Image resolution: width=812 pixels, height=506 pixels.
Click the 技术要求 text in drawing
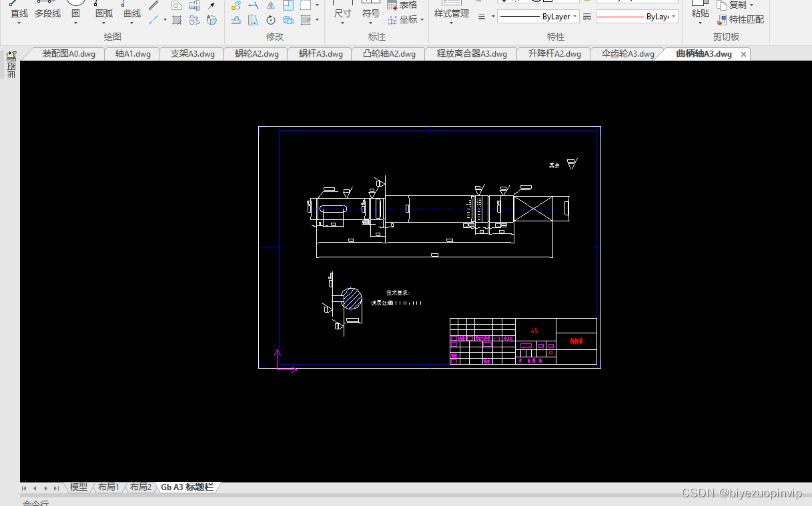(x=398, y=293)
